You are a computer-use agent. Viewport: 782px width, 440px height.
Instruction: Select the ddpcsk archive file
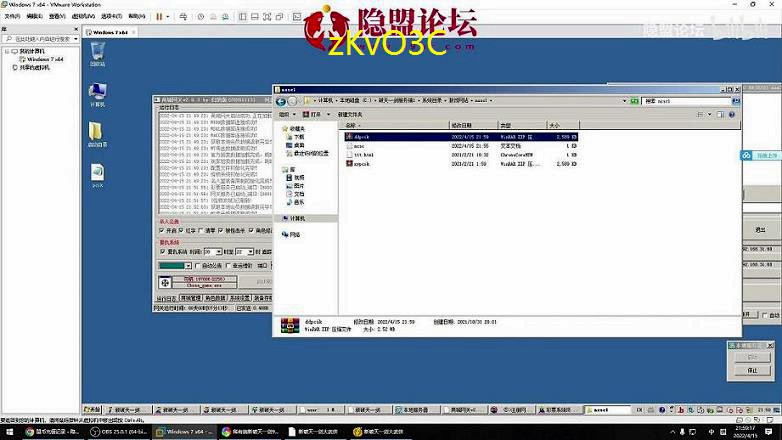(x=461, y=137)
